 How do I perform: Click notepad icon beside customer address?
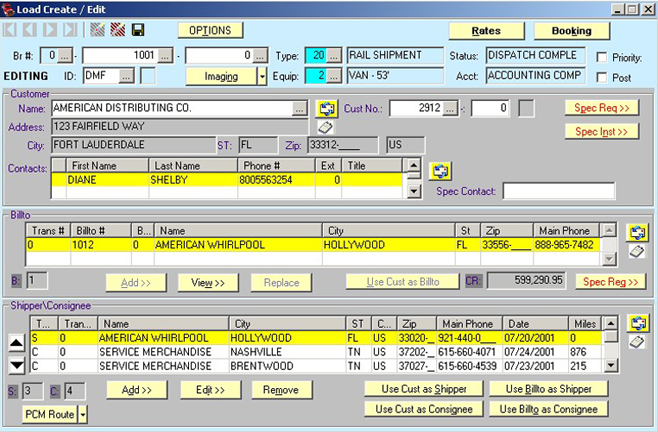pos(325,127)
